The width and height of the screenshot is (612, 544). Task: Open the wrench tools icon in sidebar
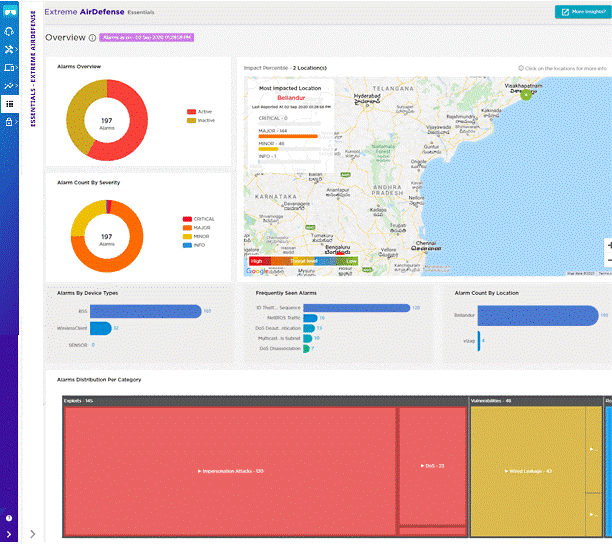coord(9,49)
